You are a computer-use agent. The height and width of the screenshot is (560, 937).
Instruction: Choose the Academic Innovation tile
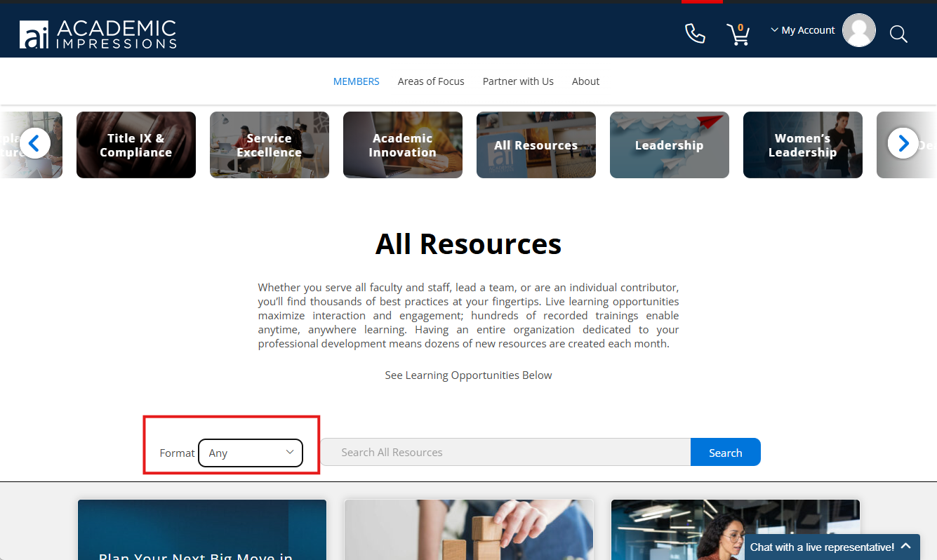(x=403, y=145)
